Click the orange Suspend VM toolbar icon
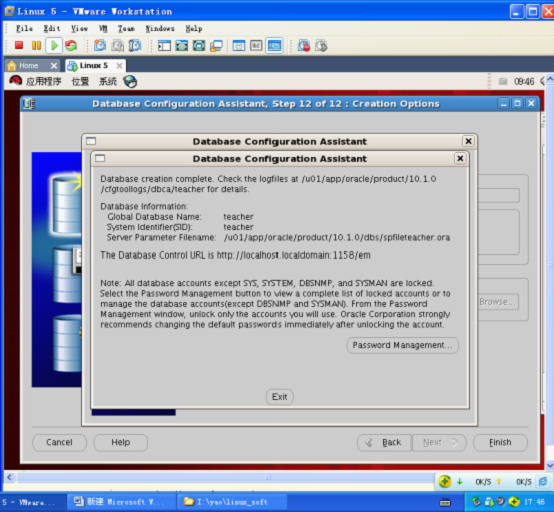 point(36,45)
